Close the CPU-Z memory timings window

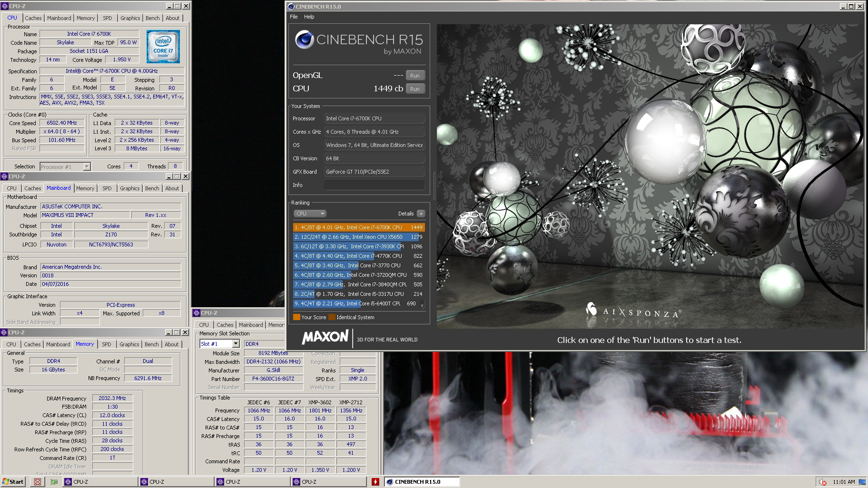tap(186, 332)
